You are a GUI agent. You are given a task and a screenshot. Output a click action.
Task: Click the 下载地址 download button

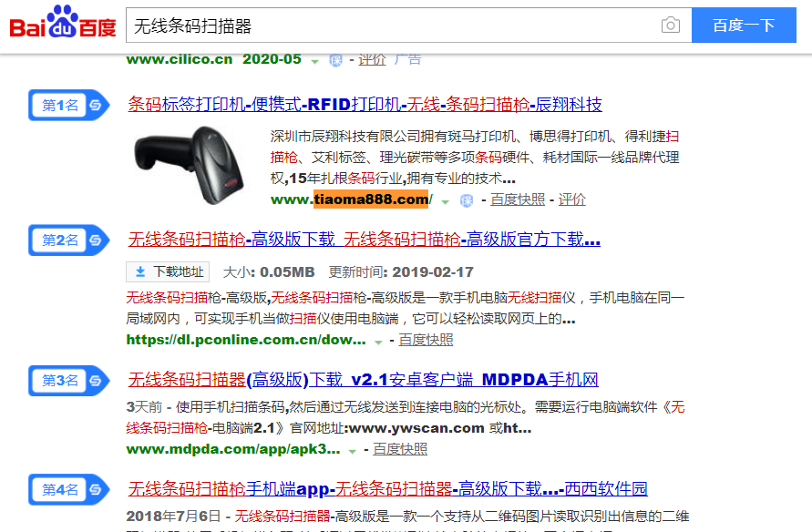[x=168, y=271]
